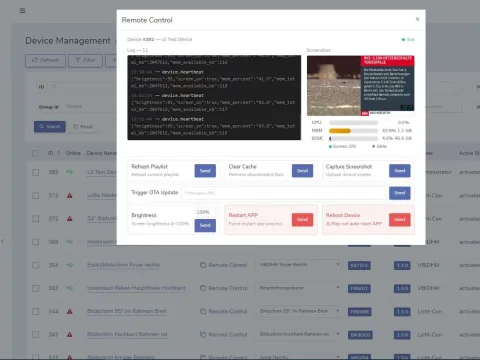Image resolution: width=480 pixels, height=360 pixels.
Task: Open the Bildschirm 55" im Rahmen Breit link
Action: coord(126,311)
